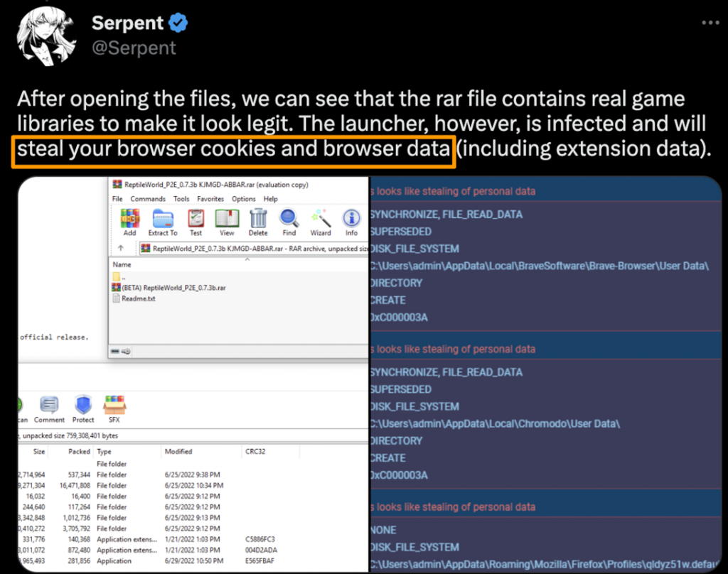
Task: Select the Readme.txt file
Action: pos(134,298)
